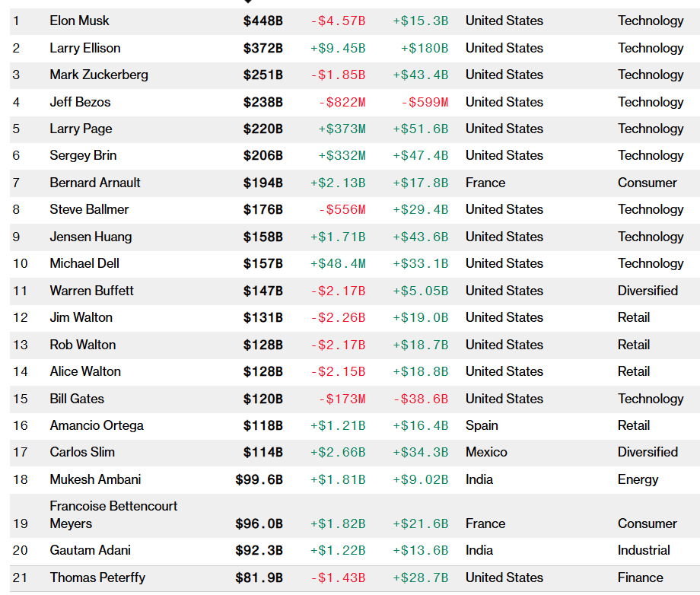The width and height of the screenshot is (700, 595).
Task: Click Thomas Peterffy's name
Action: tap(97, 577)
